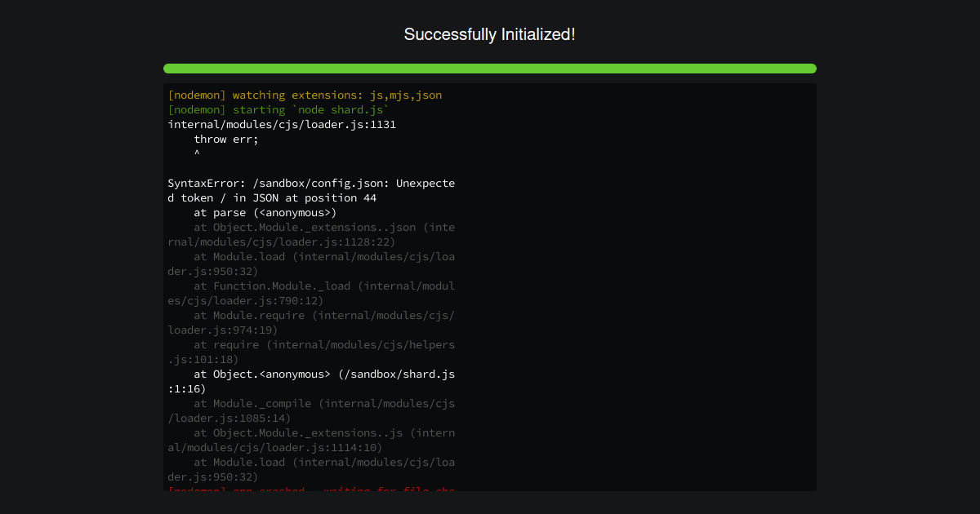Click the SyntaxError message about config.json

coord(310,189)
